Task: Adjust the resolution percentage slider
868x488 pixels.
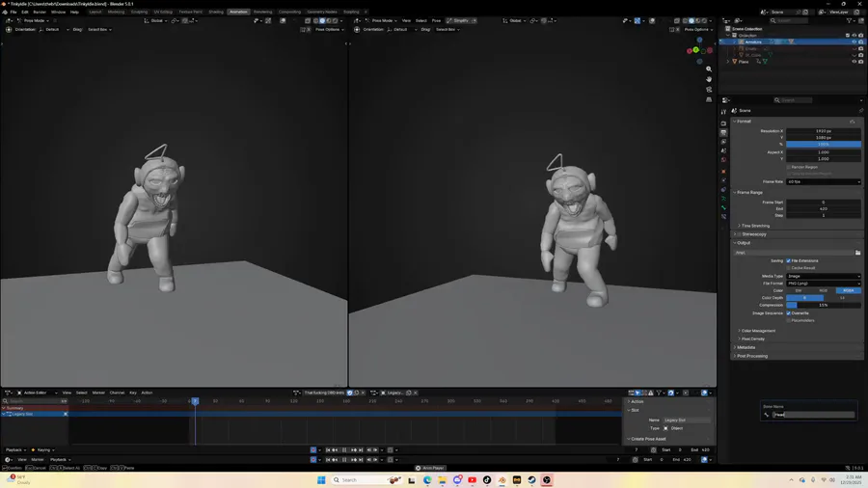Action: click(x=824, y=145)
